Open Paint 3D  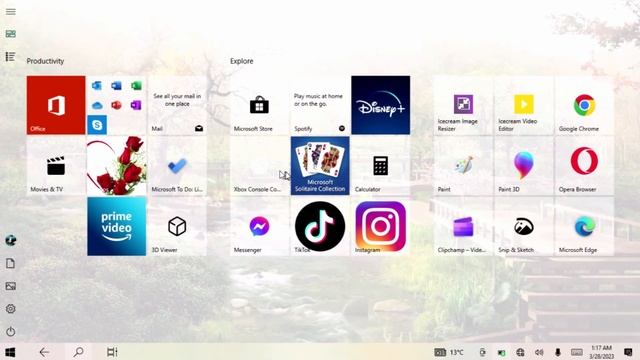coord(524,166)
